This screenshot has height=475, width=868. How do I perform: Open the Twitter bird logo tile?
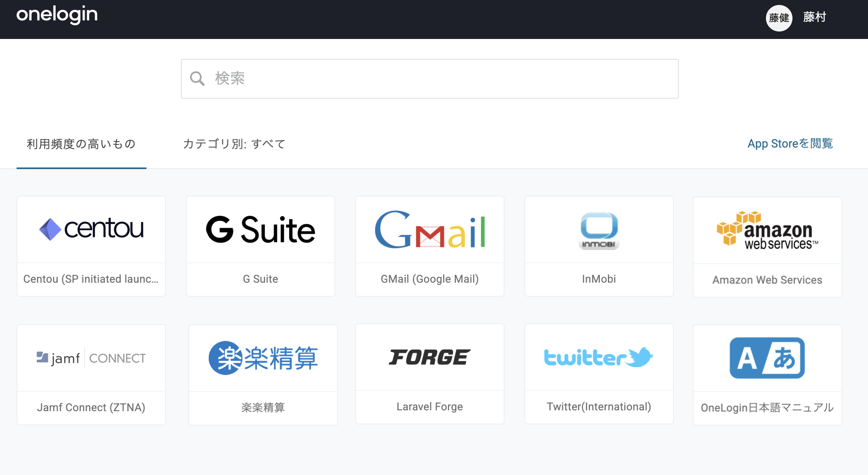pos(599,357)
